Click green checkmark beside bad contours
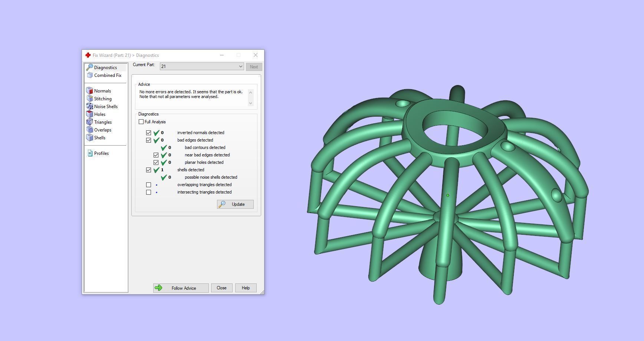644x341 pixels. click(x=164, y=147)
